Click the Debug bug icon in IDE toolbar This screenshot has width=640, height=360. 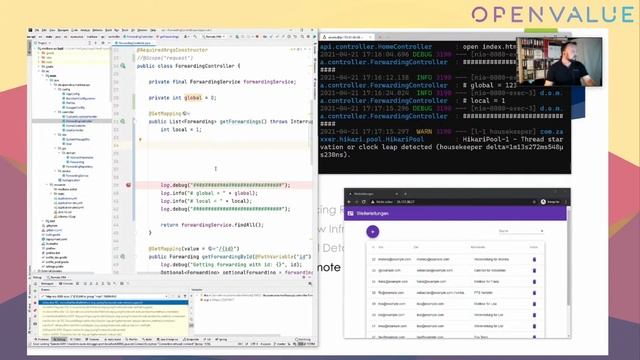236,37
